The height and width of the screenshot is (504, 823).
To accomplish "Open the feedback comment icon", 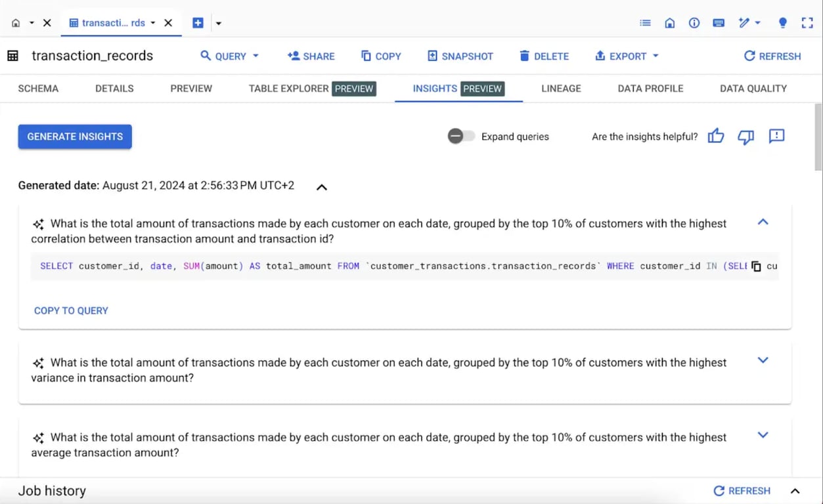I will coord(776,136).
